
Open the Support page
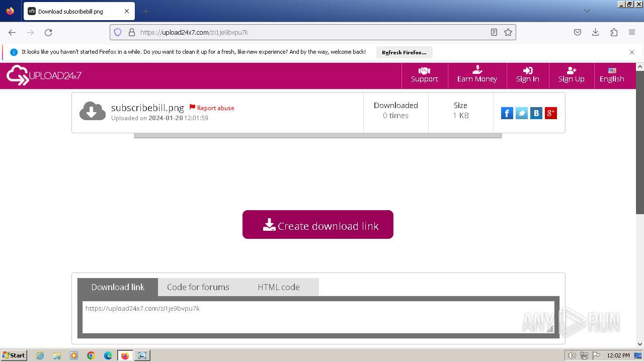point(425,75)
